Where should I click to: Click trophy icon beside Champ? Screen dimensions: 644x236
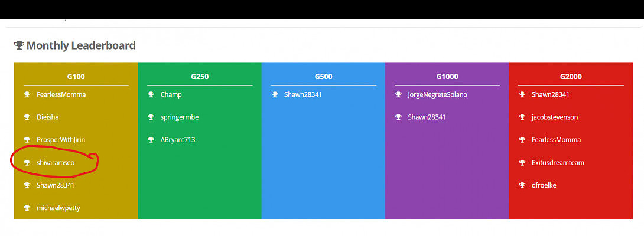[151, 94]
